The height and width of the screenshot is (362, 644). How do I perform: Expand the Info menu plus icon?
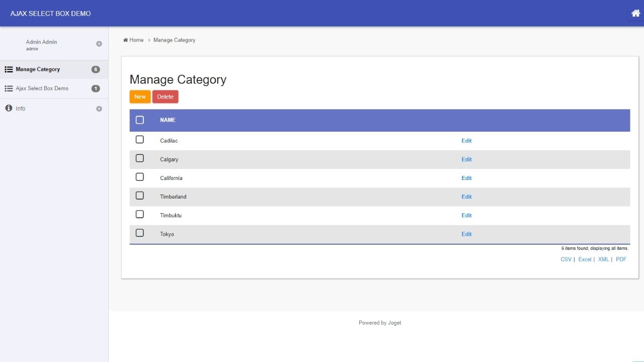pyautogui.click(x=99, y=109)
